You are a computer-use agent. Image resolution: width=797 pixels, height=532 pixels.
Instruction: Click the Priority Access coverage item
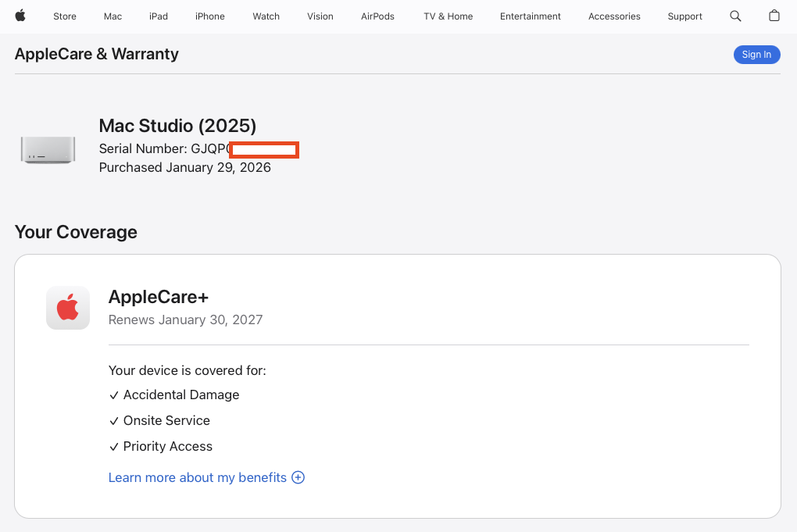[x=161, y=446]
